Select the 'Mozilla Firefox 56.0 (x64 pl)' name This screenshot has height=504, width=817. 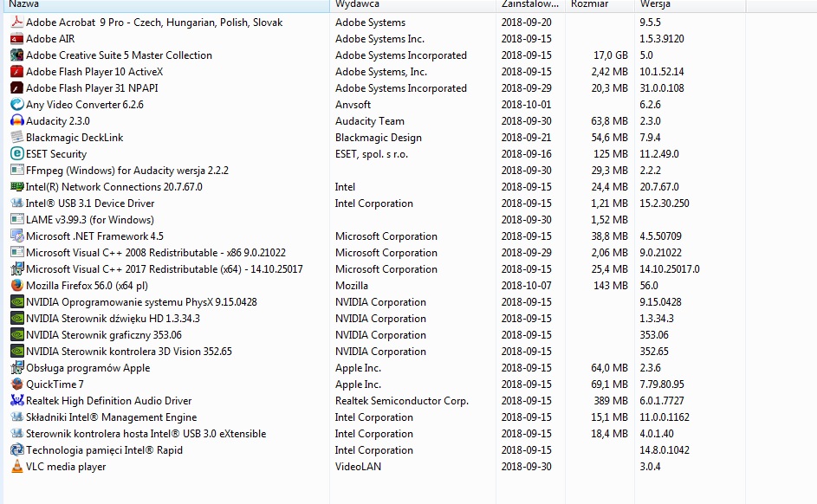(87, 286)
